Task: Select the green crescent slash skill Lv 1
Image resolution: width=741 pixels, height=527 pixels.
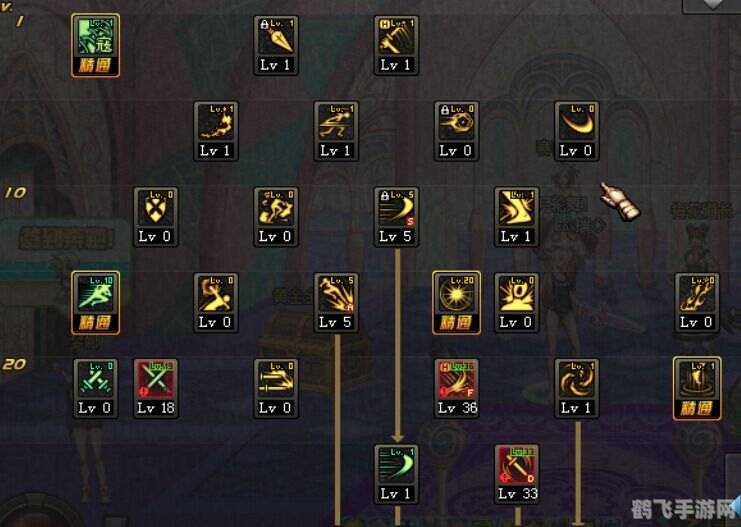Action: tap(396, 474)
